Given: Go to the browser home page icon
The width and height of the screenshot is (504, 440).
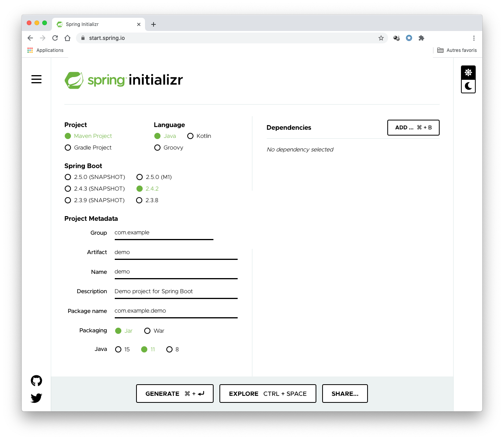Looking at the screenshot, I should 67,38.
